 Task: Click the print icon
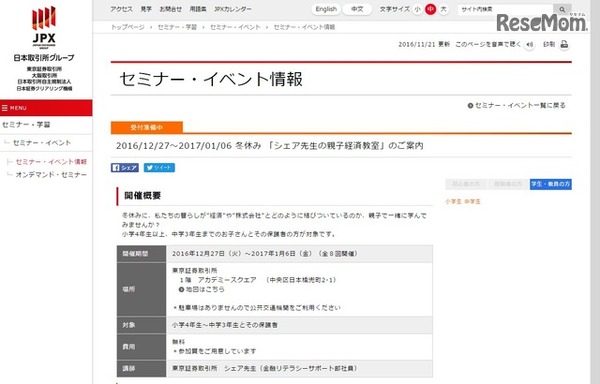tap(564, 44)
